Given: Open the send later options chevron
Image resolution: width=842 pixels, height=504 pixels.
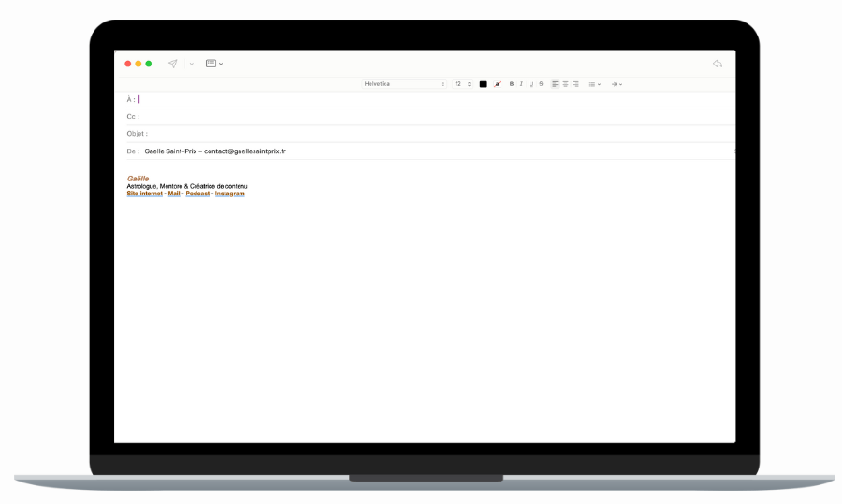Looking at the screenshot, I should pyautogui.click(x=191, y=64).
